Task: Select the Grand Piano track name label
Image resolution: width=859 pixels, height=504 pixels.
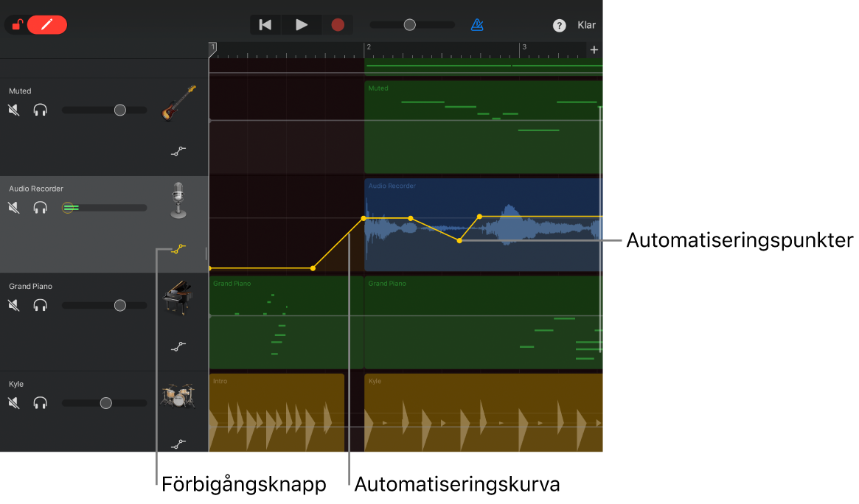Action: [31, 286]
